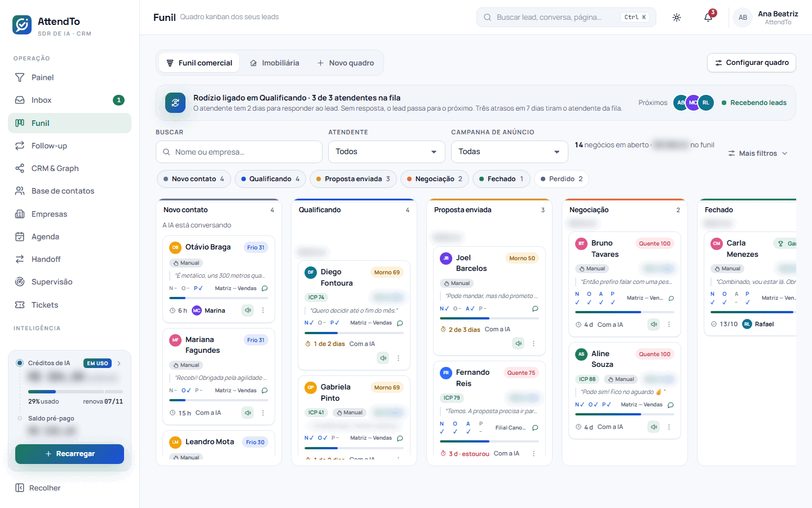Open the Handoff page
The height and width of the screenshot is (508, 812).
click(69, 259)
